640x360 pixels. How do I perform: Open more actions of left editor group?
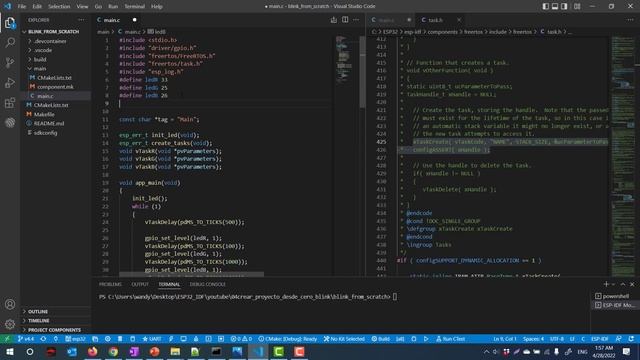tap(356, 20)
